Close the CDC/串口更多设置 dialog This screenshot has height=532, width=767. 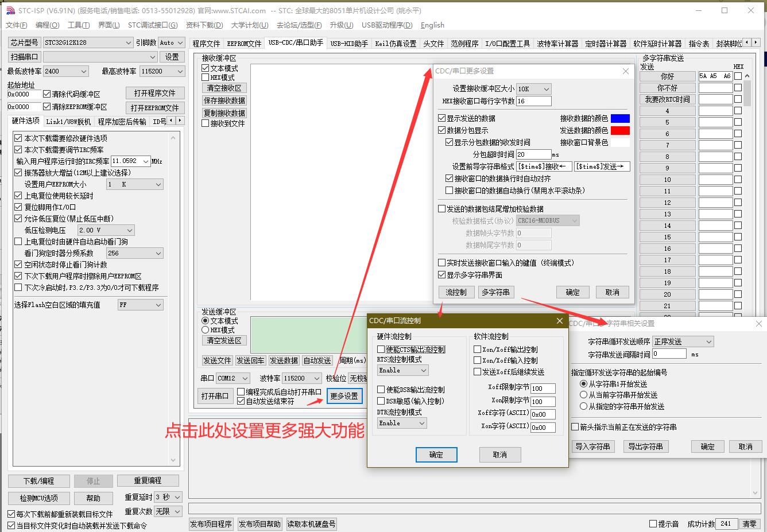click(x=626, y=71)
